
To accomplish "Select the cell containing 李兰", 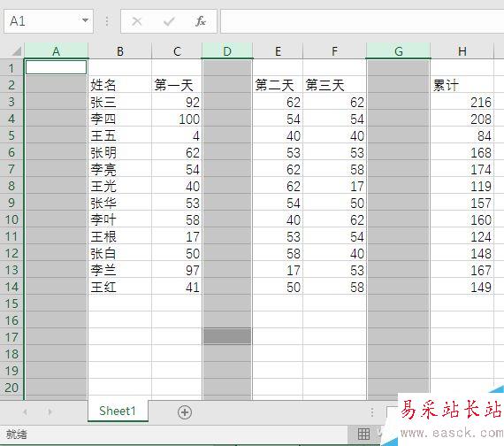I will point(119,270).
